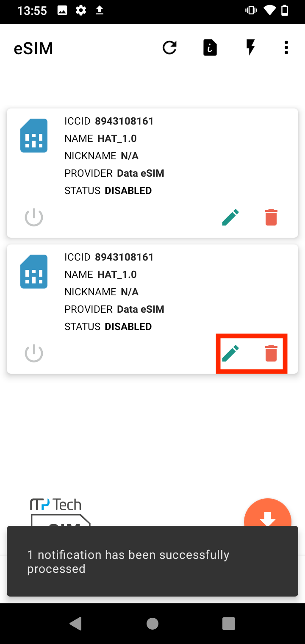Enable the second disabled eSIM via power toggle
Screen dimensions: 305x644
[33, 353]
